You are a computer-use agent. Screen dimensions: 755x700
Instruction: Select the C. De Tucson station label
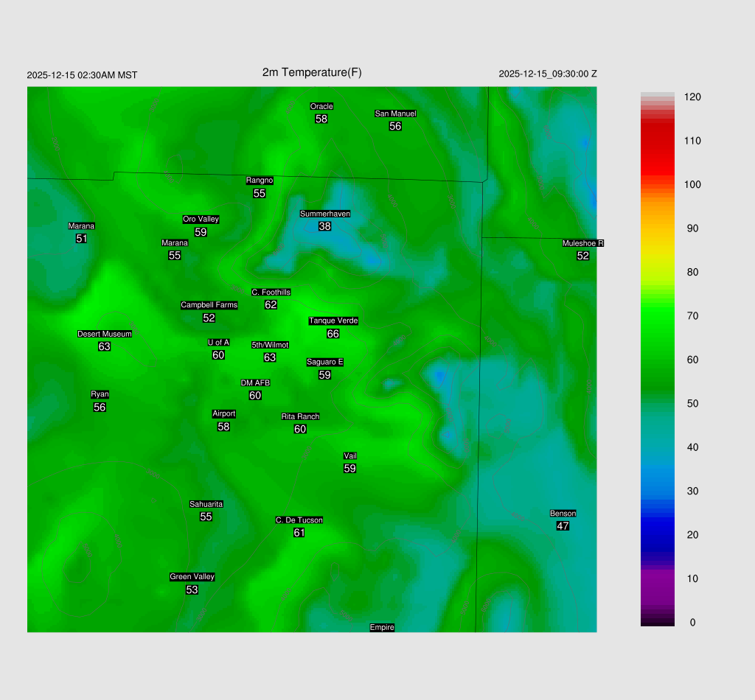point(299,520)
